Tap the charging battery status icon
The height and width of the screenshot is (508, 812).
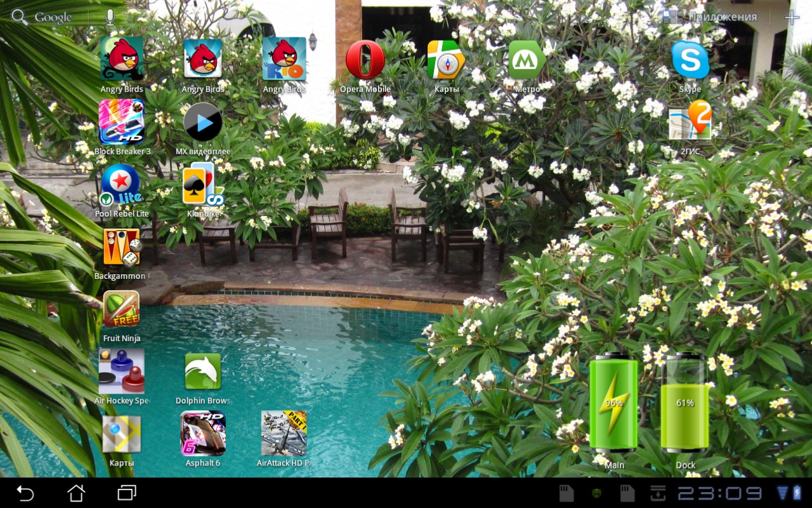point(797,493)
